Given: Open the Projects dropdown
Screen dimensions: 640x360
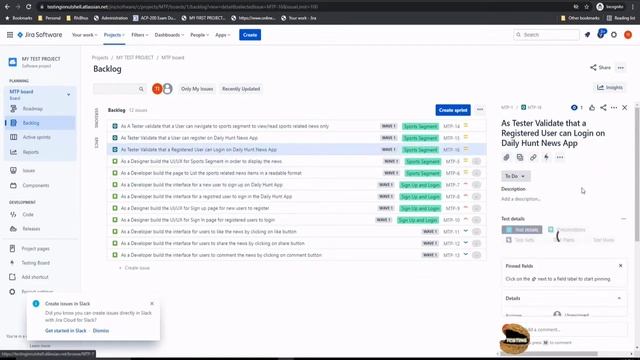Looking at the screenshot, I should pos(114,35).
